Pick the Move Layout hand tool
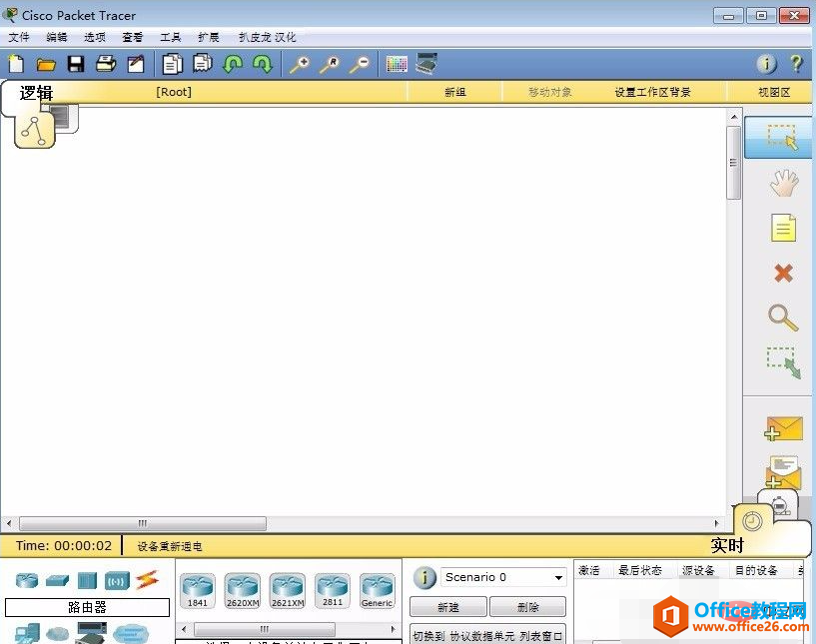This screenshot has height=644, width=816. pos(784,183)
